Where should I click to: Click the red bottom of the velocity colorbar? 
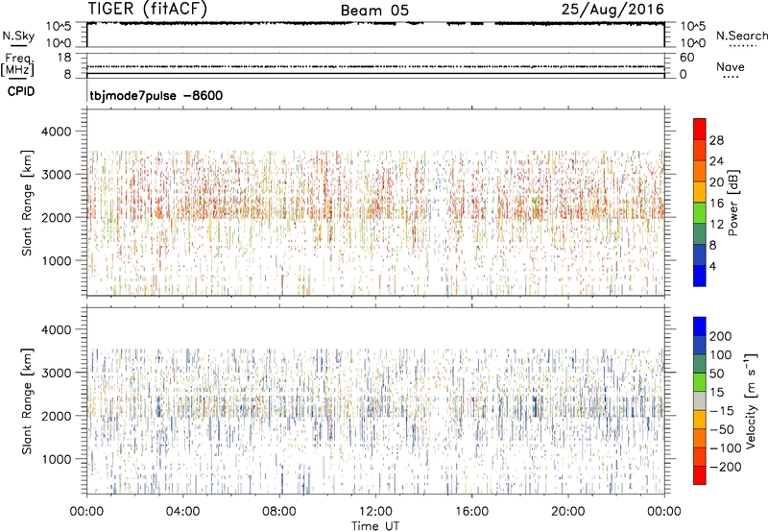coord(700,475)
